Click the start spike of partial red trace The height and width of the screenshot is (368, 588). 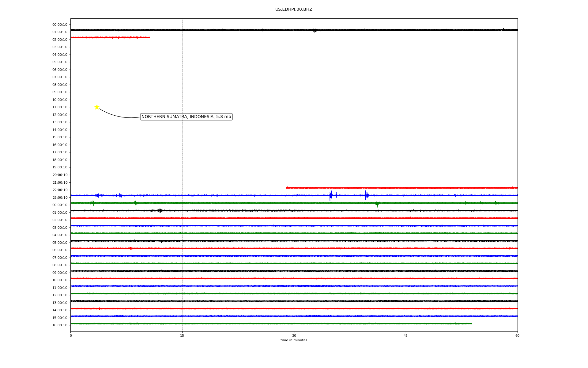point(286,186)
